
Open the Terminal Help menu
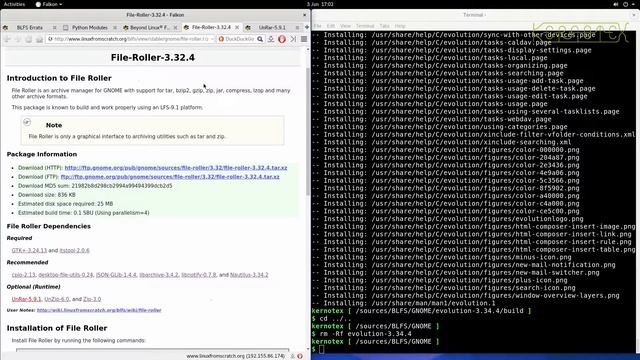400,26
